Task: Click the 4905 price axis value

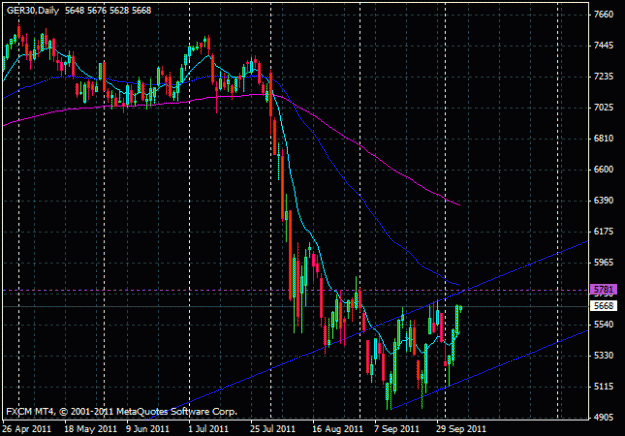Action: click(x=603, y=417)
